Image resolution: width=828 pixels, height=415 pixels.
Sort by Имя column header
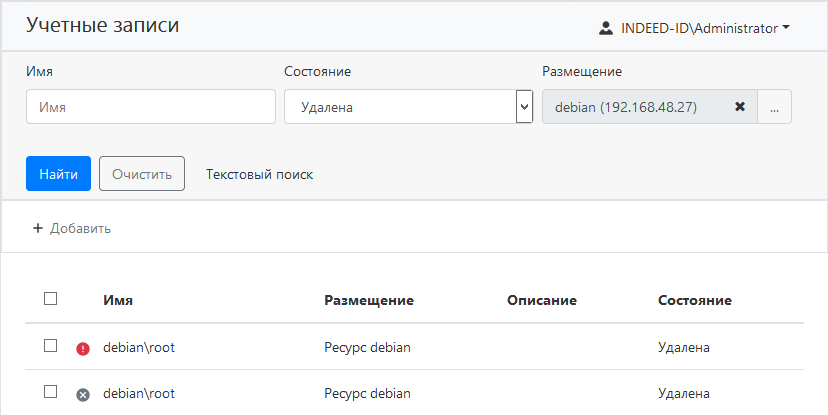pos(118,300)
